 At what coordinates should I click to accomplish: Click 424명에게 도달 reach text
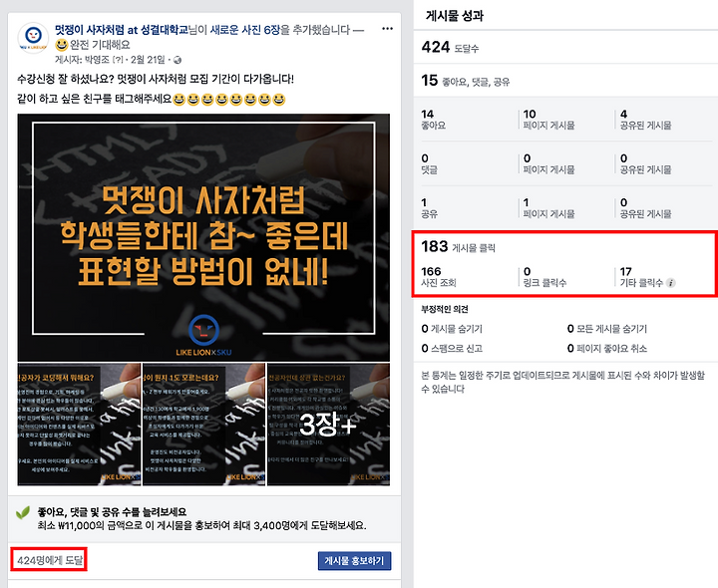point(50,560)
